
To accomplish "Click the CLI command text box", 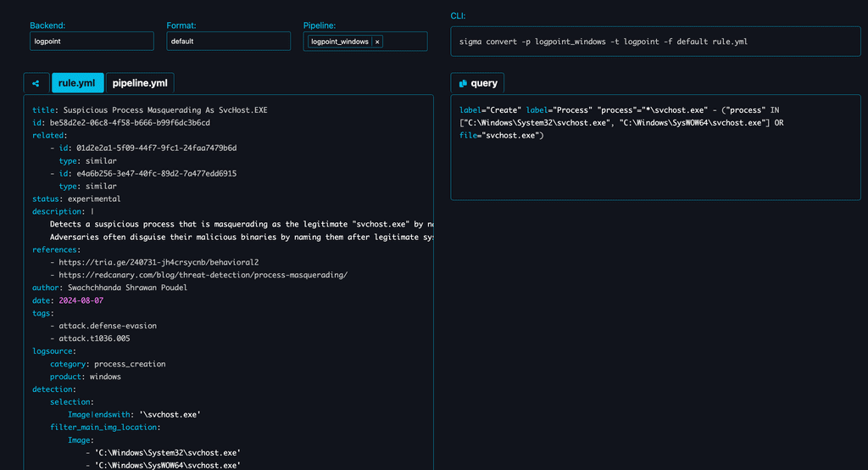I will point(655,42).
